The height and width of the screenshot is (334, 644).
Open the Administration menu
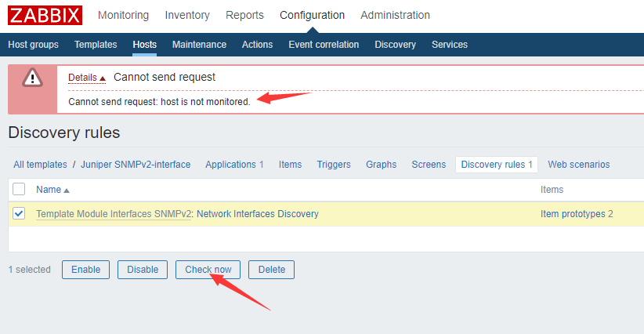[395, 15]
